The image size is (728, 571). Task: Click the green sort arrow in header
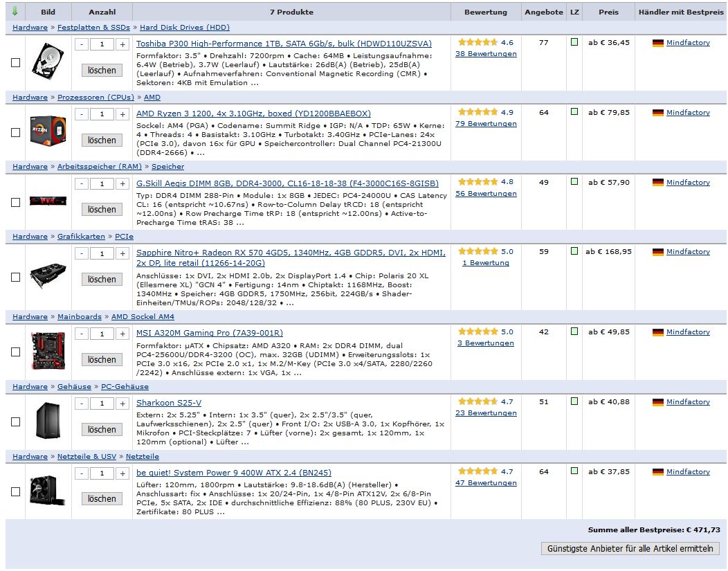pos(15,11)
